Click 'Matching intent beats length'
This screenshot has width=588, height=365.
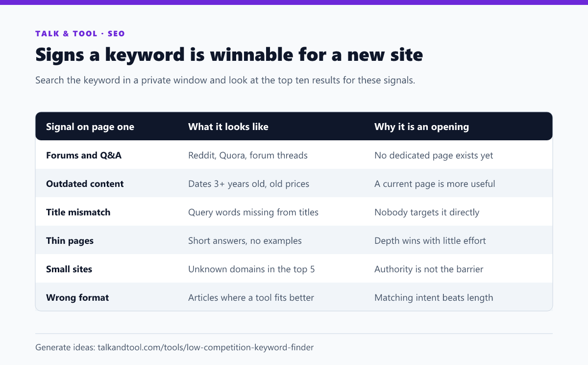pos(434,297)
